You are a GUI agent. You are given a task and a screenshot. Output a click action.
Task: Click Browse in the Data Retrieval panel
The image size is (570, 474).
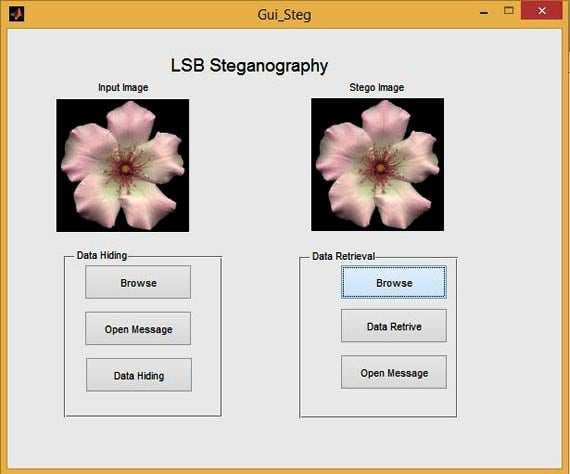pyautogui.click(x=394, y=282)
